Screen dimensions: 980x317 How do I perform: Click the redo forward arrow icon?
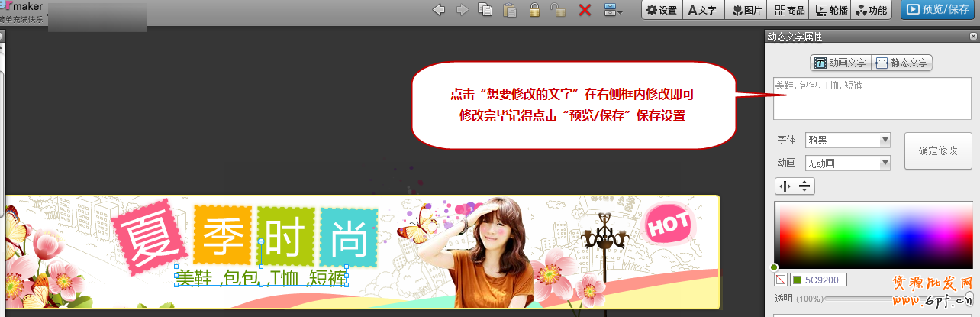[x=462, y=10]
